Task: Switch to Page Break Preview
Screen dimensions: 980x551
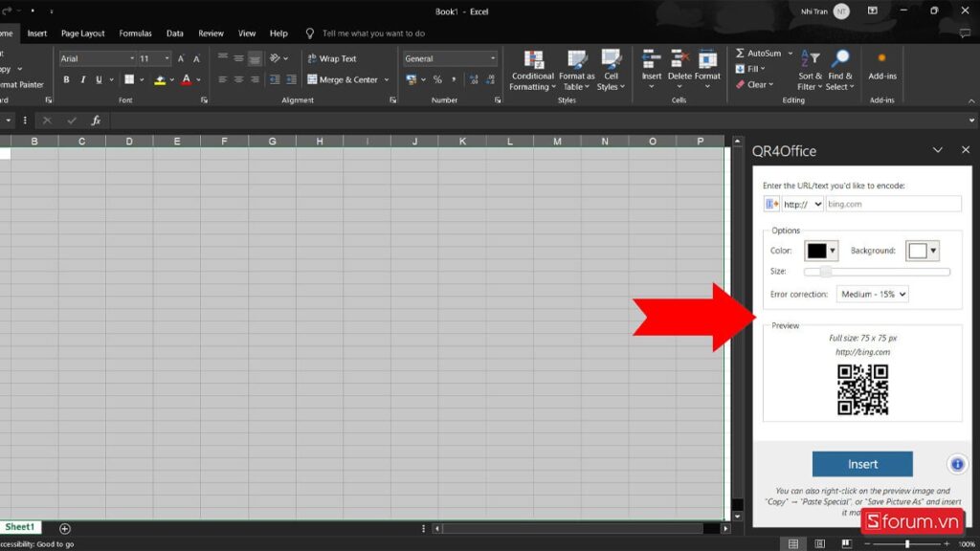Action: point(846,544)
